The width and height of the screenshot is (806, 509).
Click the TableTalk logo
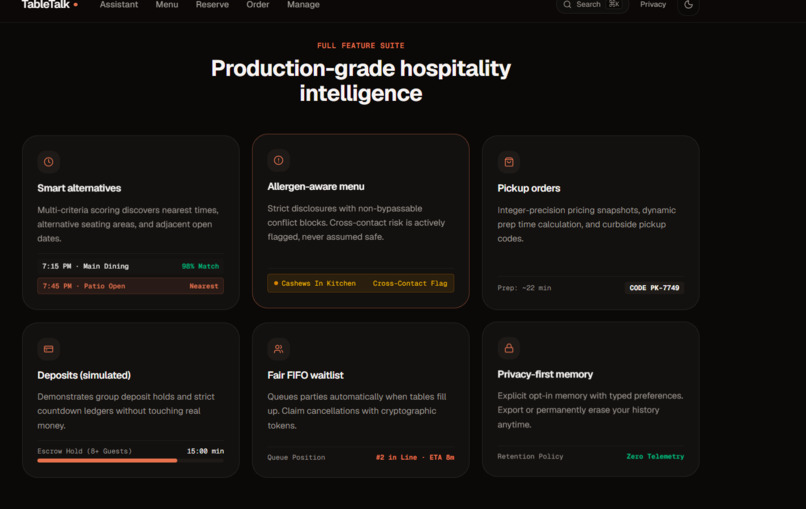(x=49, y=4)
